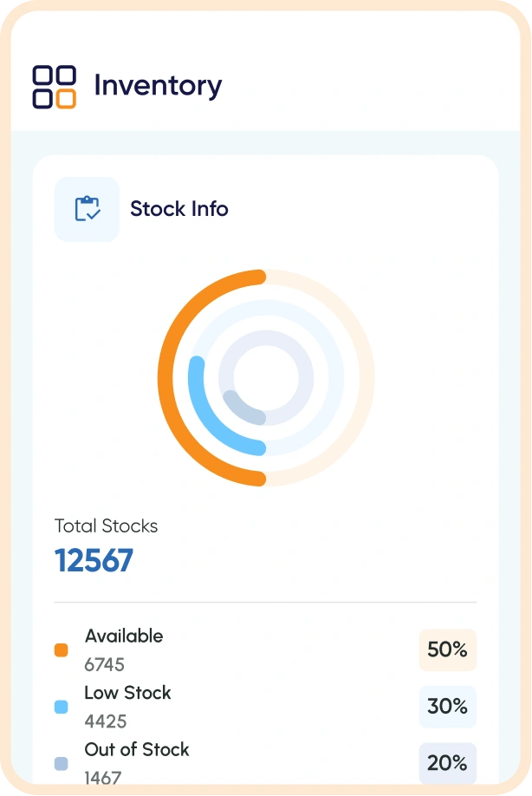532x796 pixels.
Task: Select the 20% Out of Stock badge
Action: [x=447, y=763]
